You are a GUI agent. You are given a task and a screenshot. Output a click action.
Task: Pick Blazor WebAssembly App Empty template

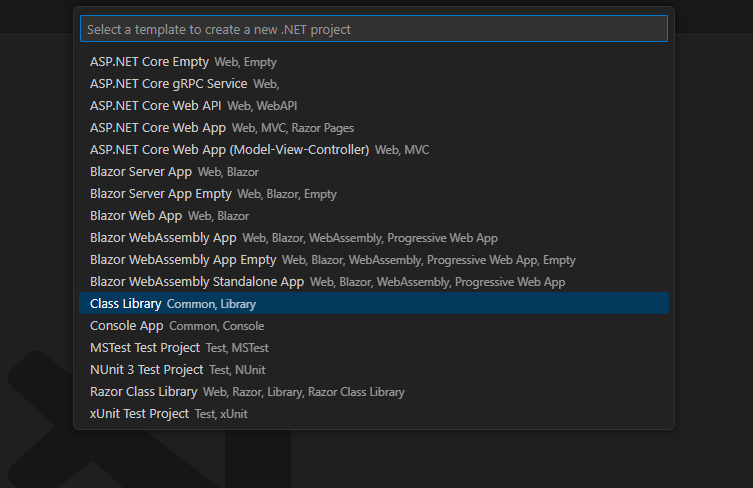click(374, 259)
